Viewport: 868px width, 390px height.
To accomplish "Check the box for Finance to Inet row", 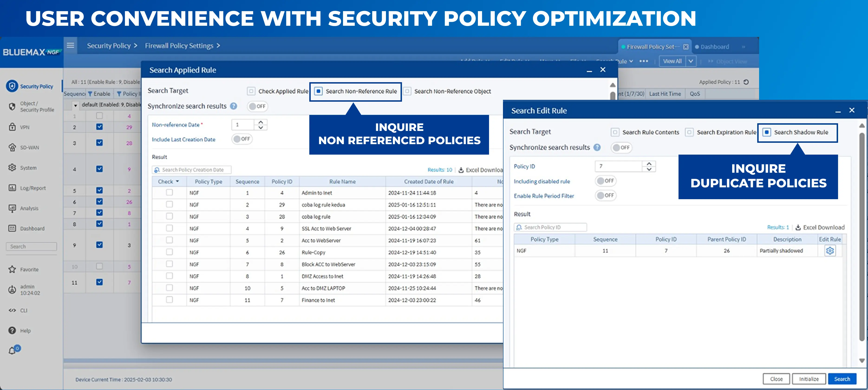I will click(x=170, y=299).
